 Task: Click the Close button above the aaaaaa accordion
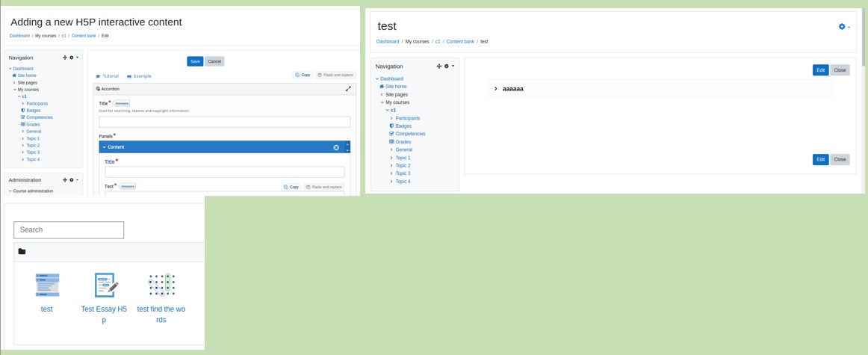click(x=840, y=70)
